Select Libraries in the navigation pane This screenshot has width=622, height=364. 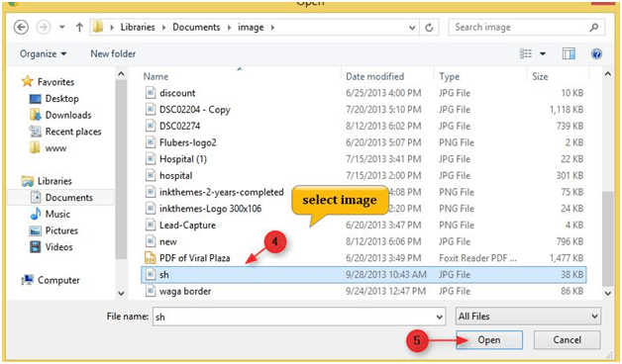coord(54,181)
